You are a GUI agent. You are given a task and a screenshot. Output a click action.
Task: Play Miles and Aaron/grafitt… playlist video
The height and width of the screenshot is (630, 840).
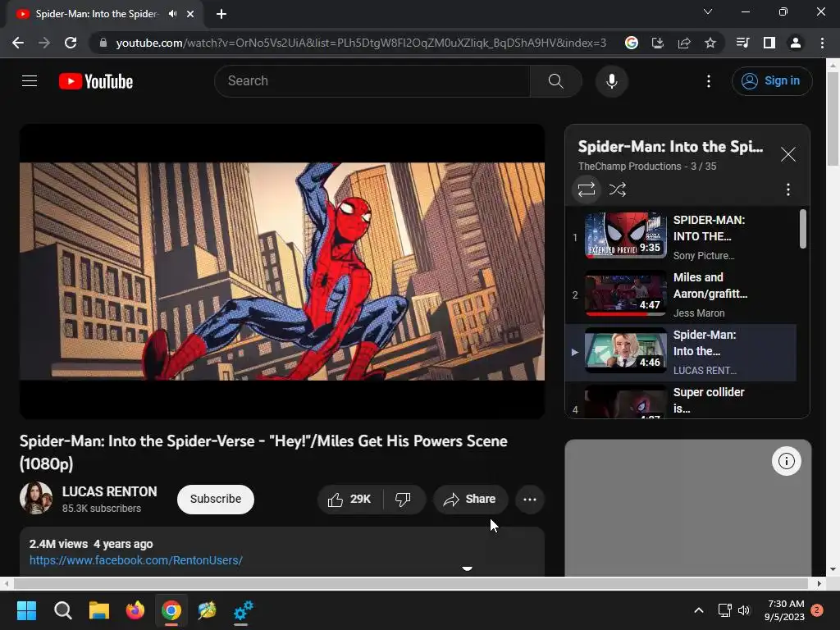pyautogui.click(x=680, y=294)
